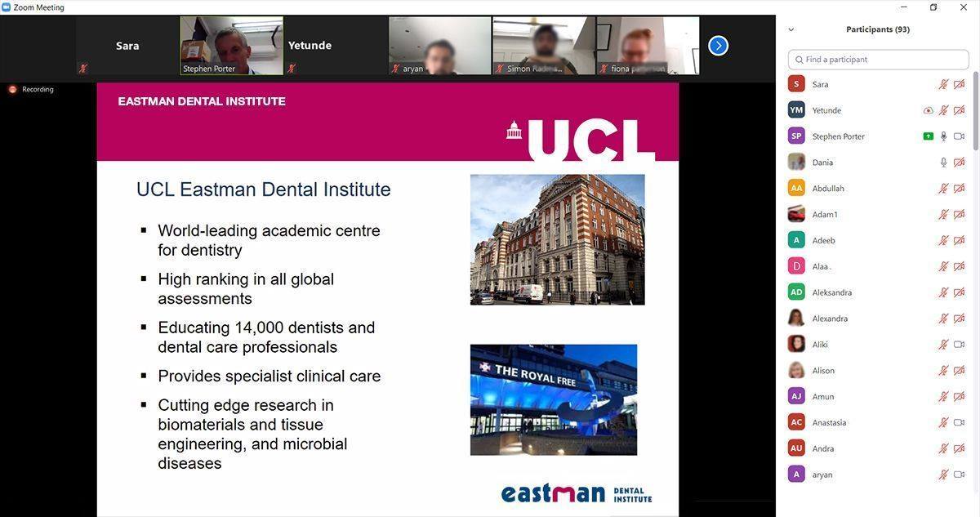980x517 pixels.
Task: Click the participants list scrollbar
Action: tap(975, 110)
